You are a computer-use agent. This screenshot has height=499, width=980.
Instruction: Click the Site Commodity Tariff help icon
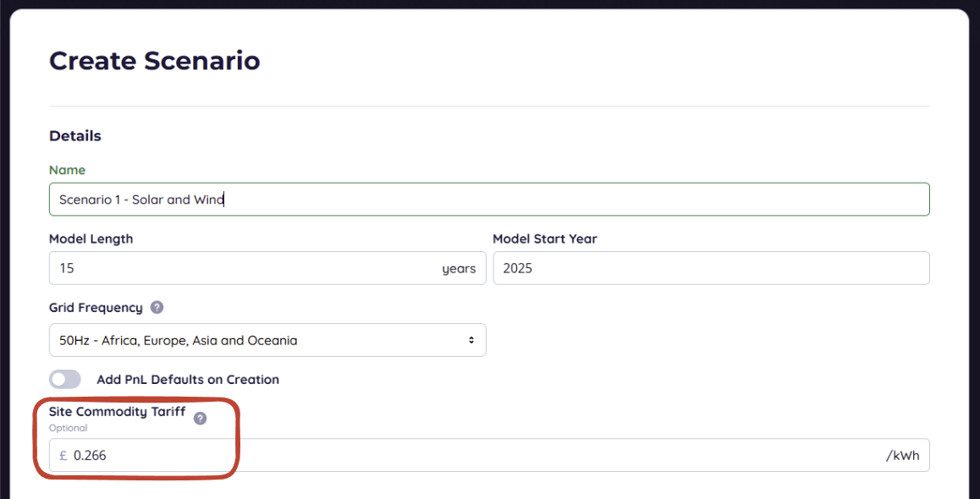pyautogui.click(x=200, y=418)
